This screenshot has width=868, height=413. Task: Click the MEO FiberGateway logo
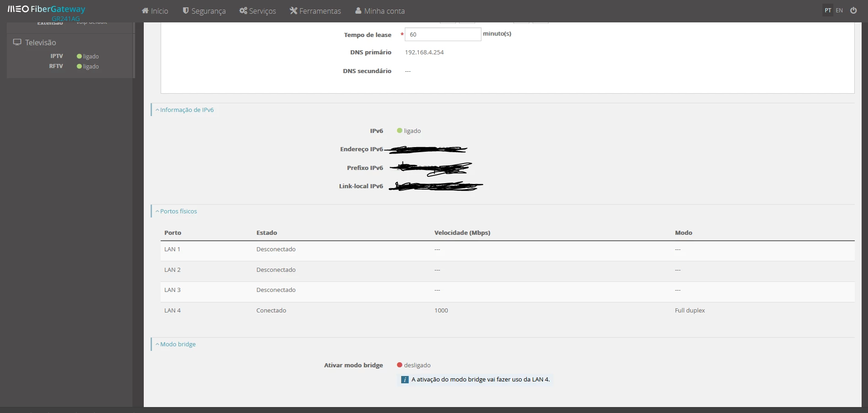tap(46, 10)
